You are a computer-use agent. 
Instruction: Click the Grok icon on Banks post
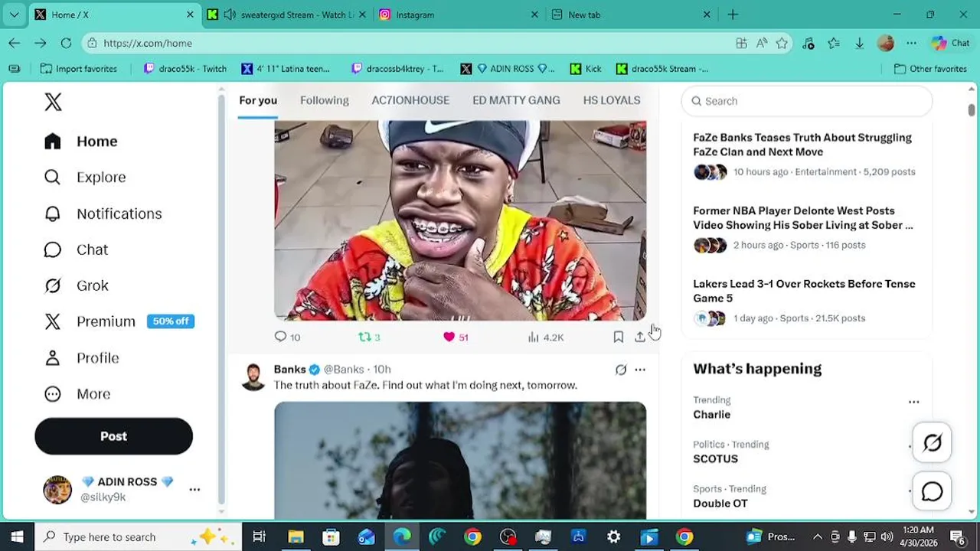621,370
